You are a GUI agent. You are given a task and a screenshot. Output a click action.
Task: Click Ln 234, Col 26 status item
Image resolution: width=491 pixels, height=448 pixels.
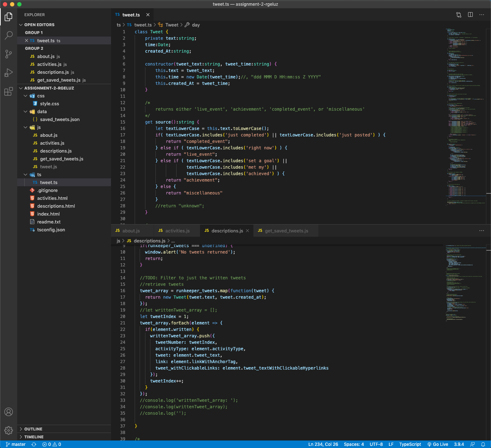click(323, 444)
